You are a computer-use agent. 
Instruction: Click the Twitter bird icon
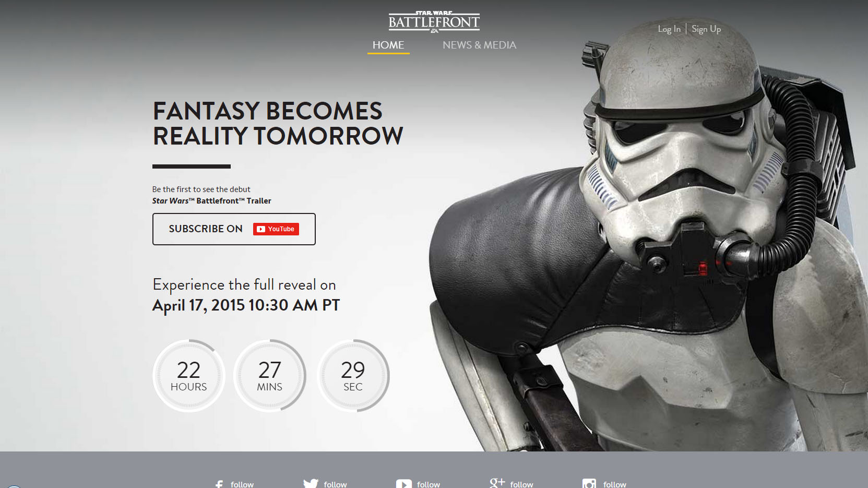pyautogui.click(x=311, y=484)
